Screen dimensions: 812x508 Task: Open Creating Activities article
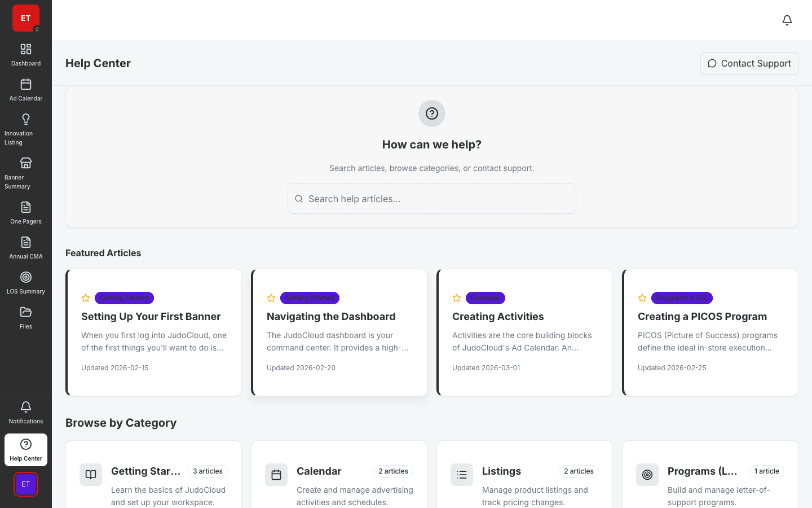coord(498,317)
